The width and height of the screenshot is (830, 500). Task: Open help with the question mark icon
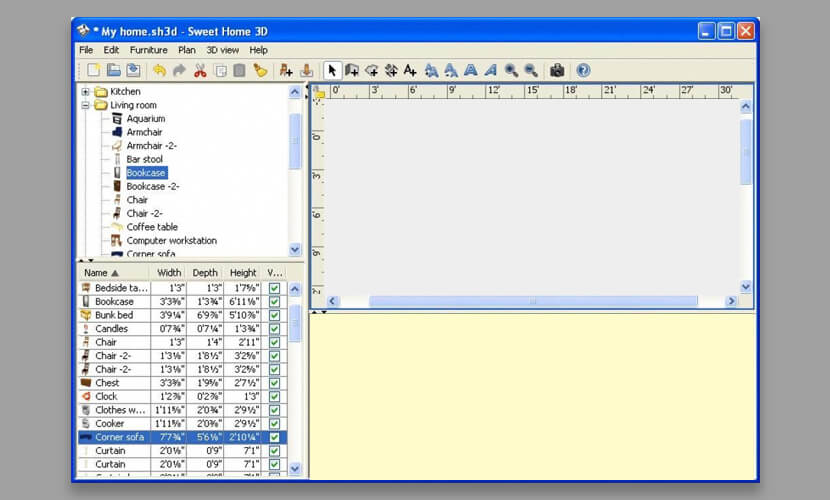pyautogui.click(x=583, y=70)
